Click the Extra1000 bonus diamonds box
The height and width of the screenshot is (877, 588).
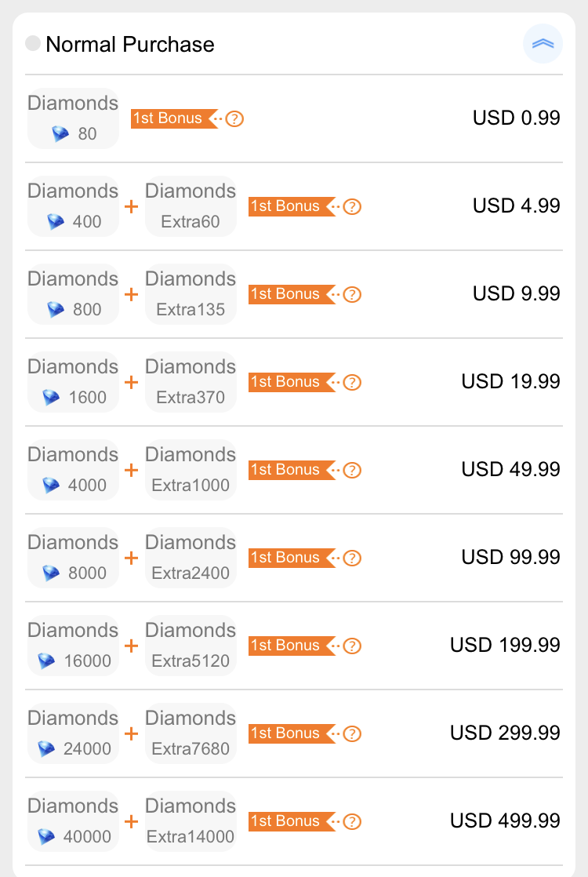coord(191,470)
